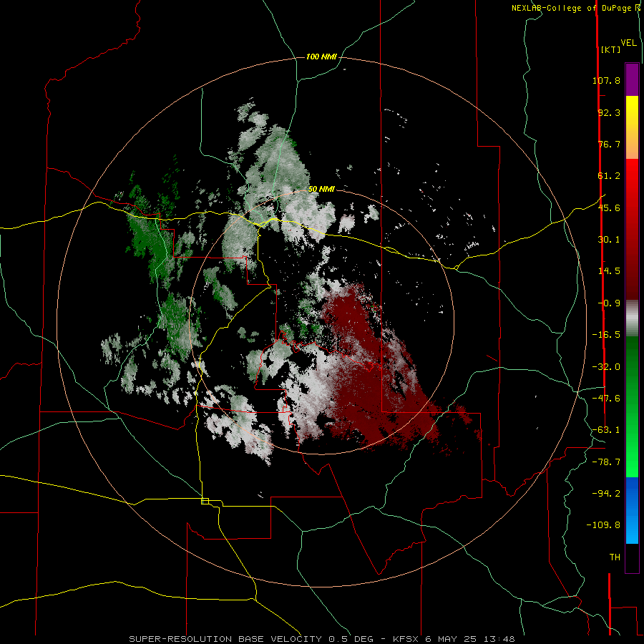Click the -78.7 velocity scale value
Viewport: 644px width, 644px height.
pos(606,462)
